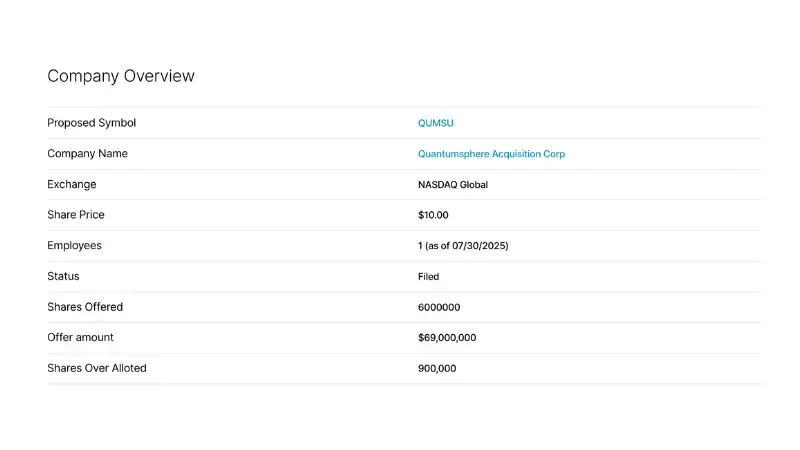Select the Proposed Symbol row label
Viewport: 800px width, 450px height.
click(91, 123)
